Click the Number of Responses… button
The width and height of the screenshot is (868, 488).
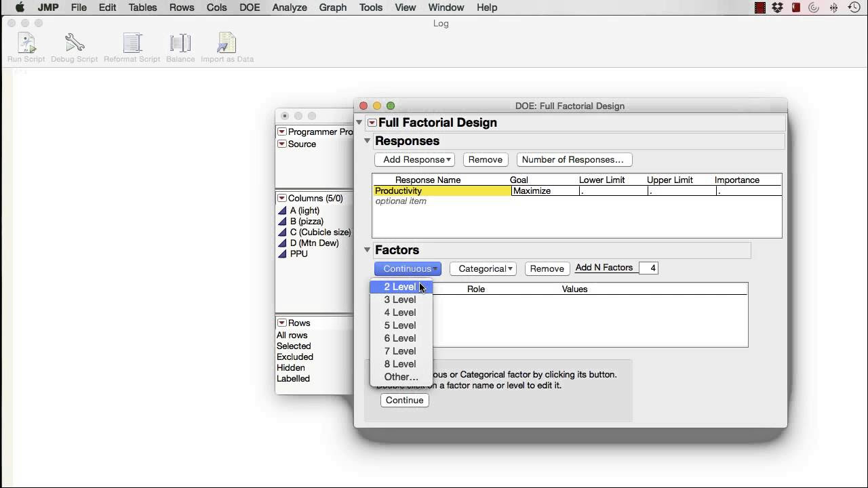click(573, 160)
